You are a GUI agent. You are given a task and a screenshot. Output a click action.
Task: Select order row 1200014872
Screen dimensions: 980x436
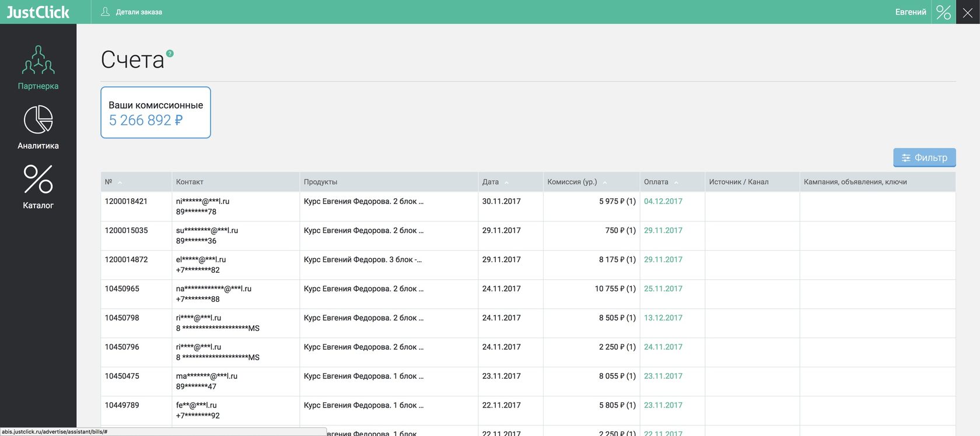pos(127,259)
